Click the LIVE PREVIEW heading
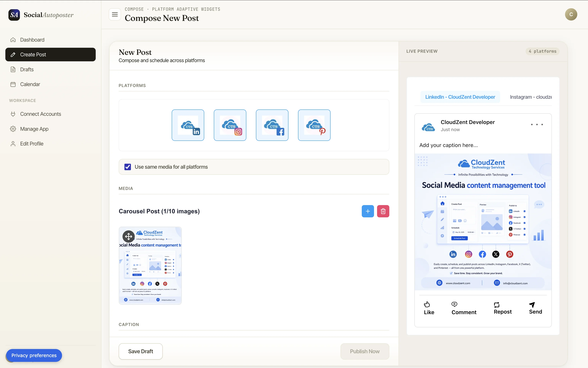The image size is (588, 368). click(x=422, y=51)
